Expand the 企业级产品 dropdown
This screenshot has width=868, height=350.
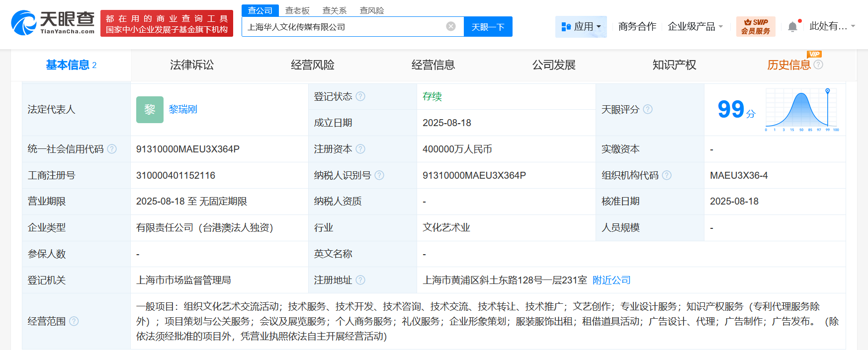click(695, 27)
